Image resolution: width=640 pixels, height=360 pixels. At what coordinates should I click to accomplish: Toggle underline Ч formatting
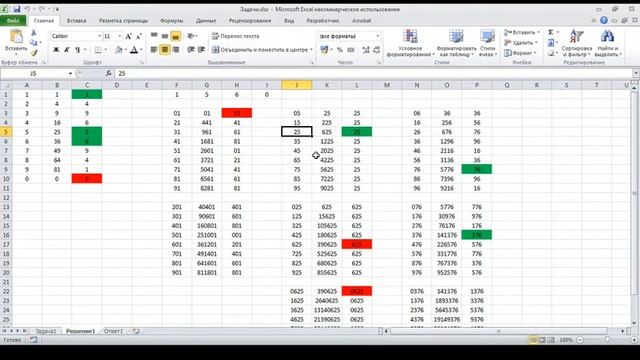pyautogui.click(x=77, y=50)
